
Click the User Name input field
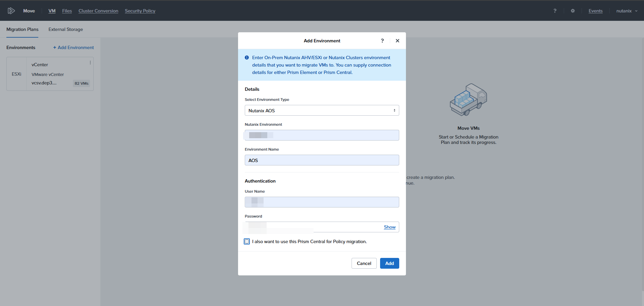pyautogui.click(x=322, y=202)
